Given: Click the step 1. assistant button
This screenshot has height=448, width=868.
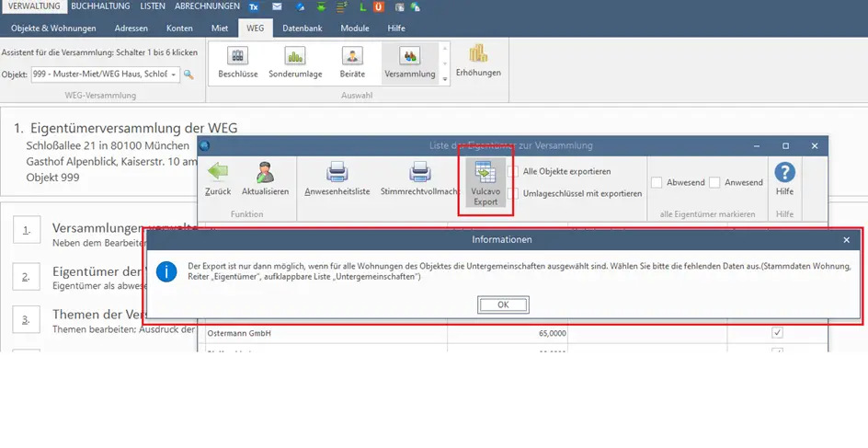Looking at the screenshot, I should point(27,230).
